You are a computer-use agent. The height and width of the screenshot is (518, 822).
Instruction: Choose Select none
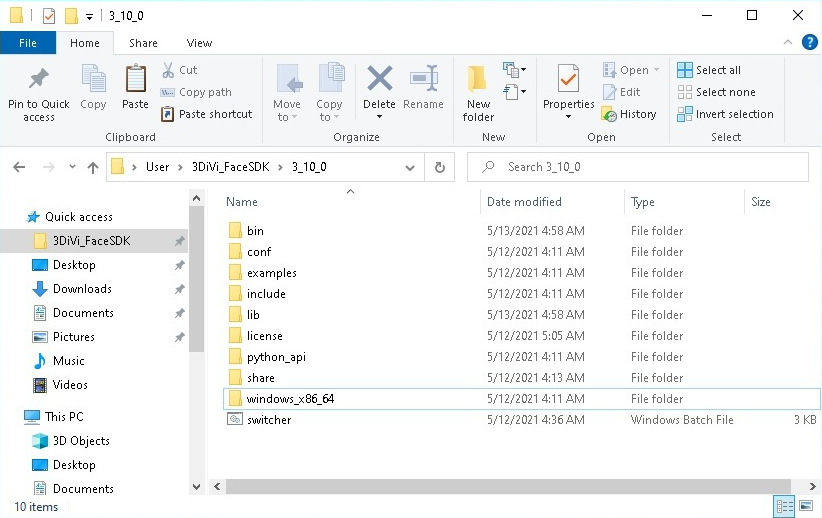716,92
